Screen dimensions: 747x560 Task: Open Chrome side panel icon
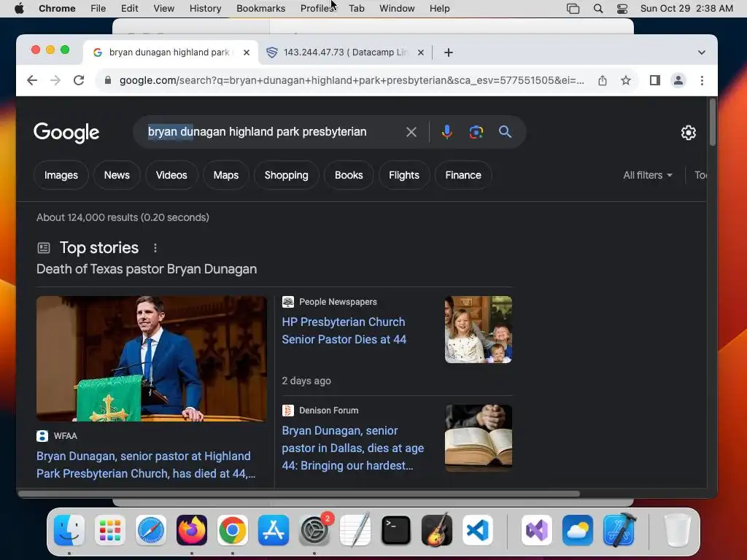pos(654,80)
